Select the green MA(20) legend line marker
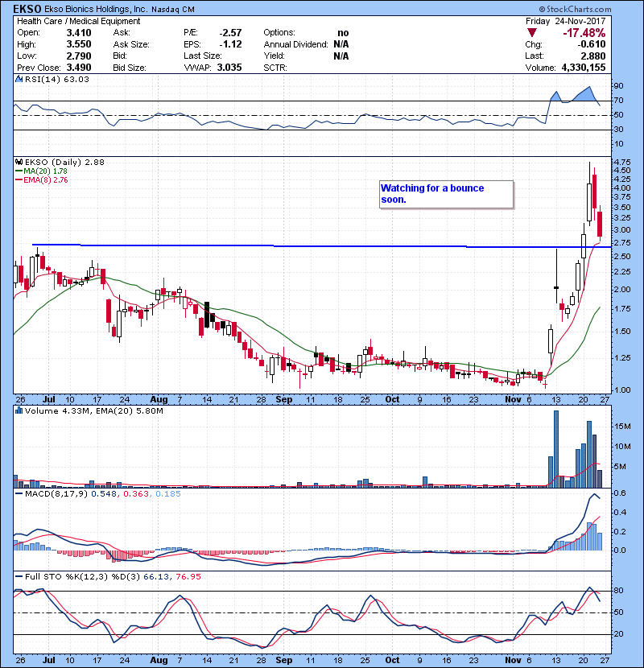This screenshot has width=644, height=668. 19,171
